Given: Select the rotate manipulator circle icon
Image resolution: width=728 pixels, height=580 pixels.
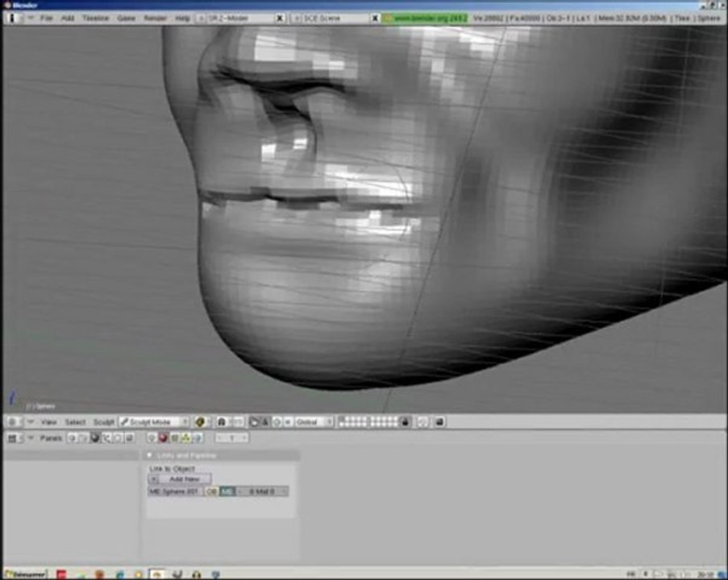Looking at the screenshot, I should point(277,422).
